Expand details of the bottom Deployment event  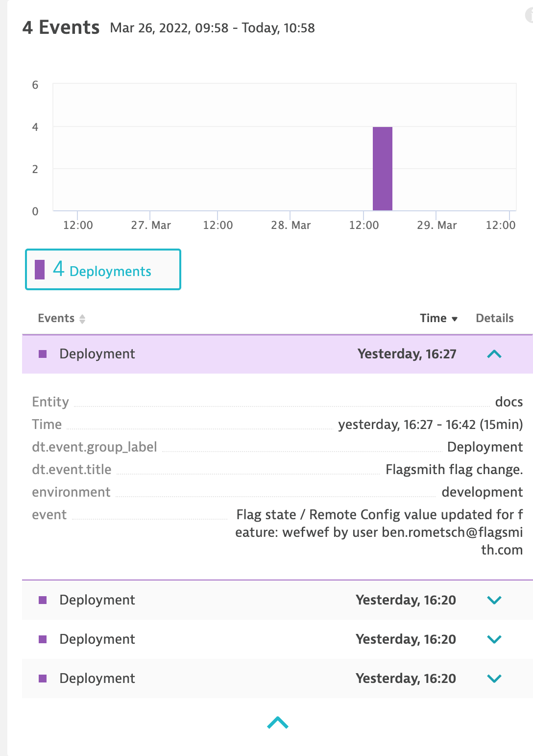click(495, 679)
